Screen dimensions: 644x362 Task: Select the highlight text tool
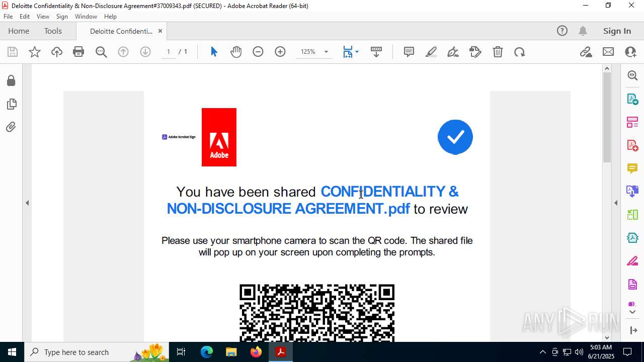coord(431,52)
